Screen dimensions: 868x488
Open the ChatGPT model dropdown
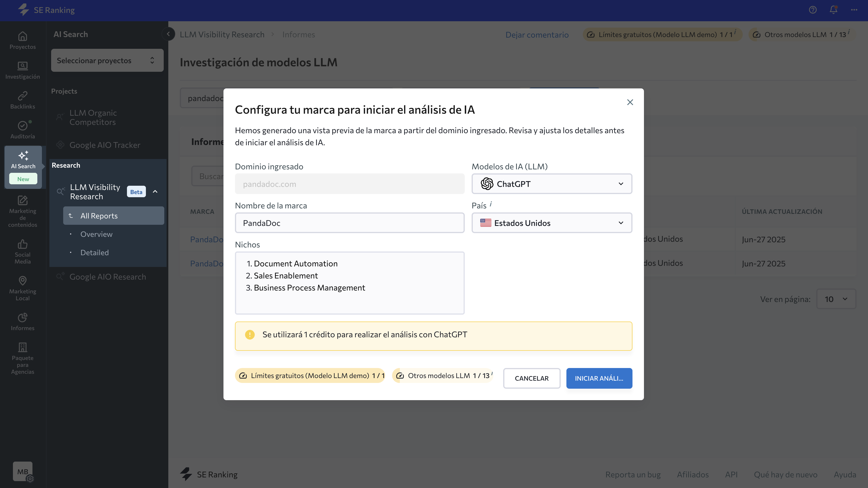551,184
